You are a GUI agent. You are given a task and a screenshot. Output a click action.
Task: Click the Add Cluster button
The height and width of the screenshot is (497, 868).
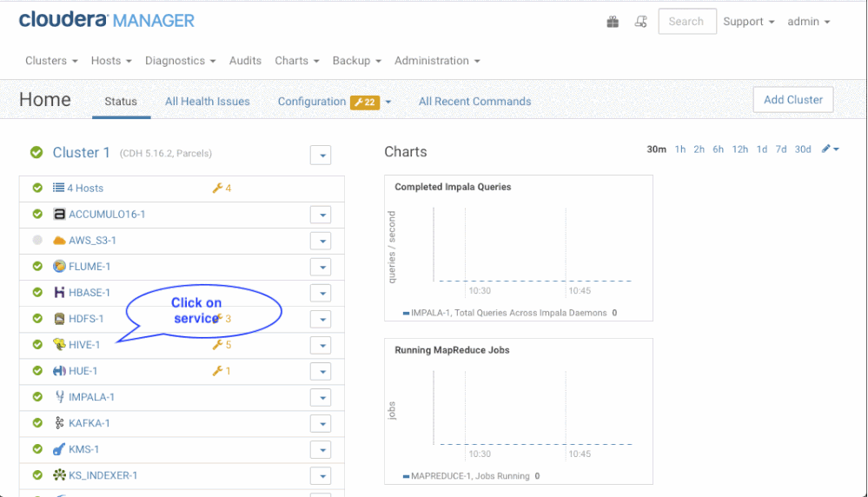click(792, 100)
